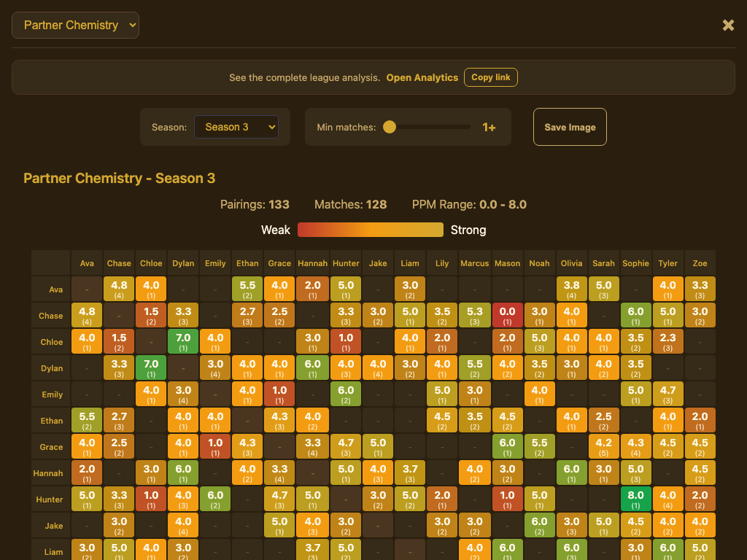
Task: Click the Marcus column header
Action: 474,263
